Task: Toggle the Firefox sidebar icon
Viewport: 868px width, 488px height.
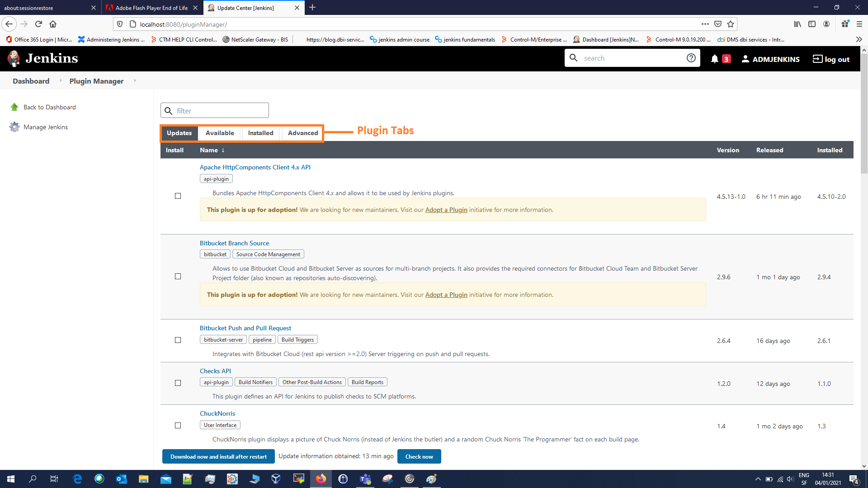Action: coord(812,24)
